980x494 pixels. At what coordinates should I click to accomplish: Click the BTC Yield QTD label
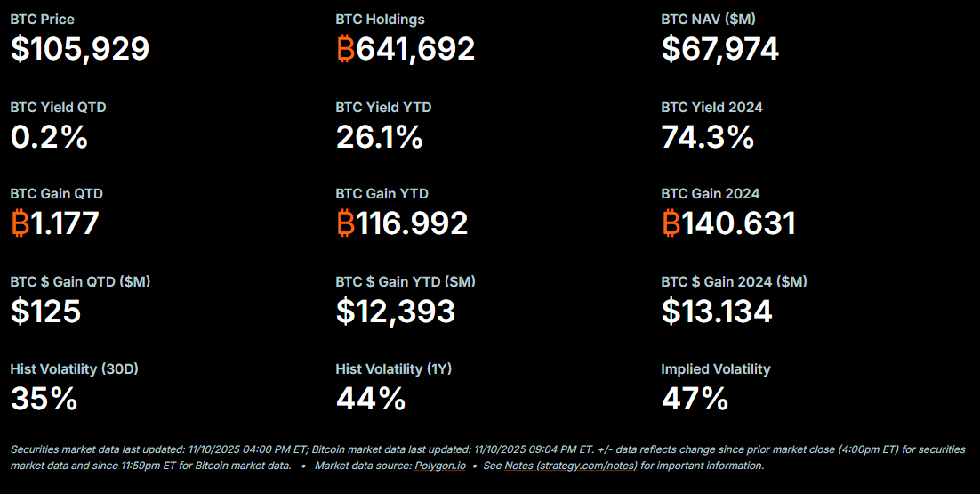pos(59,108)
